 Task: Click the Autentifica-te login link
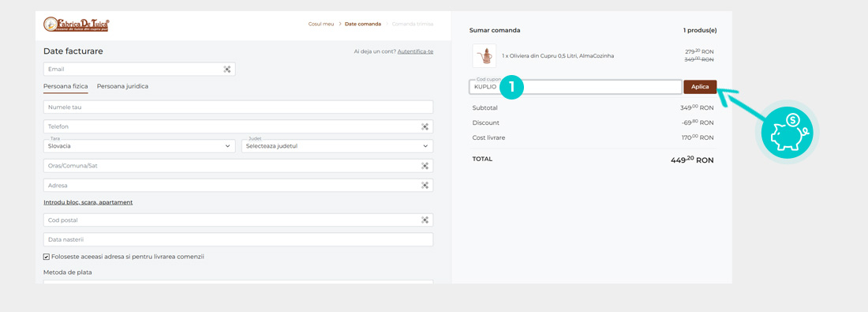tap(415, 51)
